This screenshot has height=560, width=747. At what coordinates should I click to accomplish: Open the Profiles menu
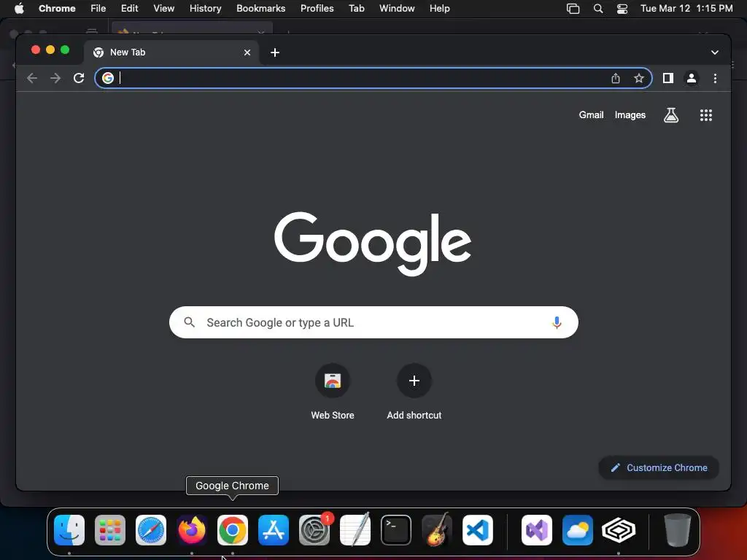pyautogui.click(x=317, y=8)
